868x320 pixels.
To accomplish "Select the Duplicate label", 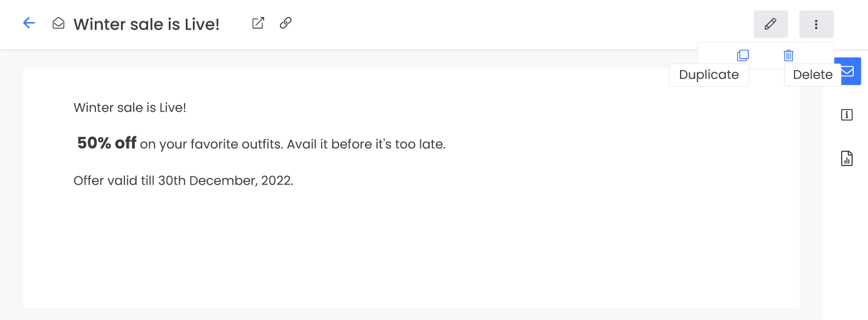I will 709,75.
